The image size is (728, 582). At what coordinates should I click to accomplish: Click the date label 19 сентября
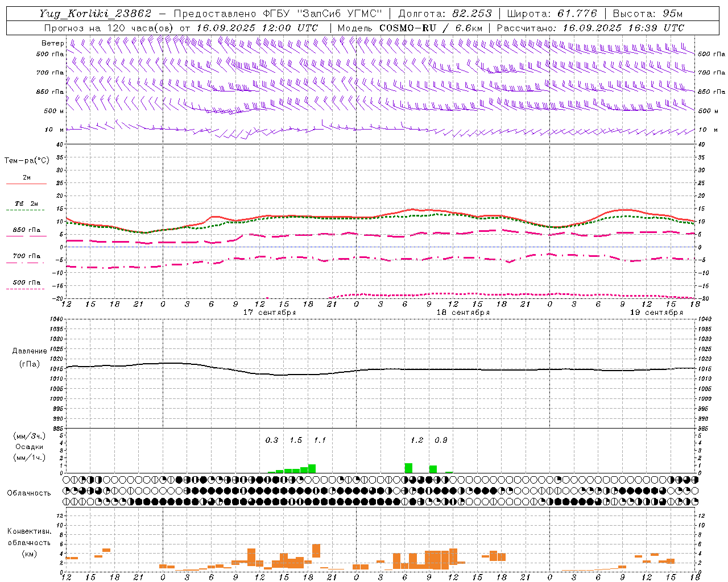656,313
